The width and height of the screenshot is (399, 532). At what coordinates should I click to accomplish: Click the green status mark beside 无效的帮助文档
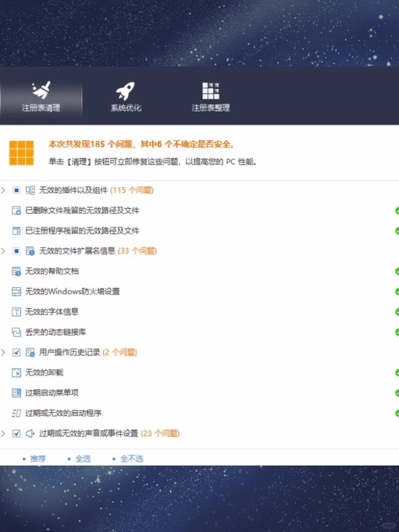[397, 271]
